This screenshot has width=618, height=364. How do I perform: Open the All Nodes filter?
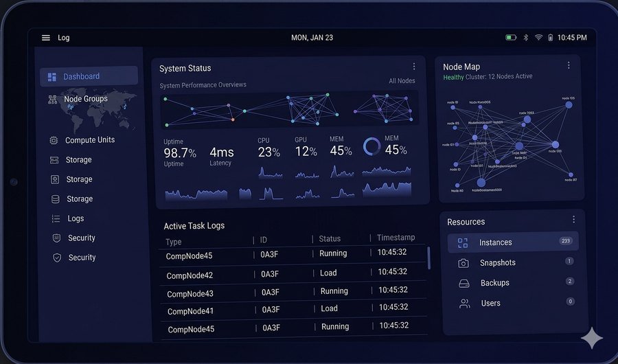click(x=402, y=81)
